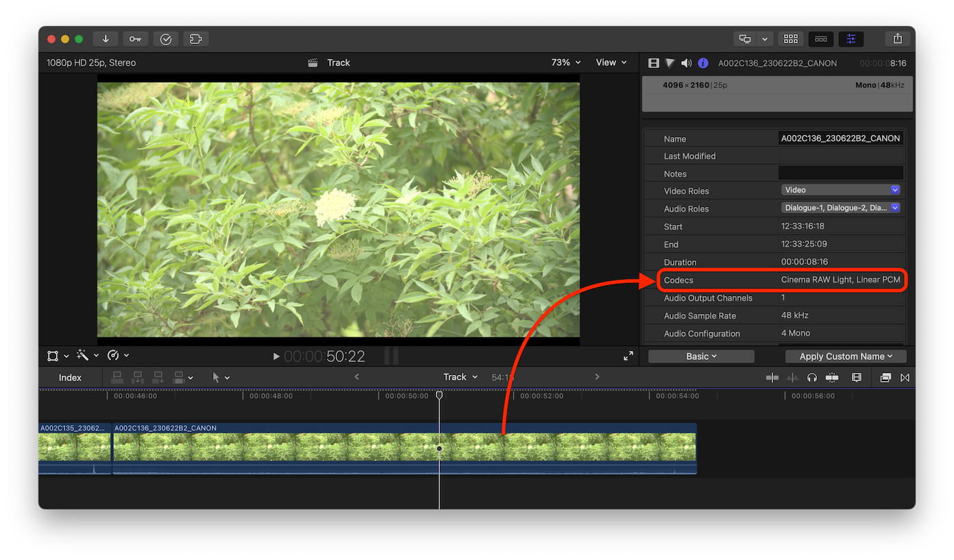Select the Audio Configuration 4 Mono value
The height and width of the screenshot is (560, 954).
[796, 333]
